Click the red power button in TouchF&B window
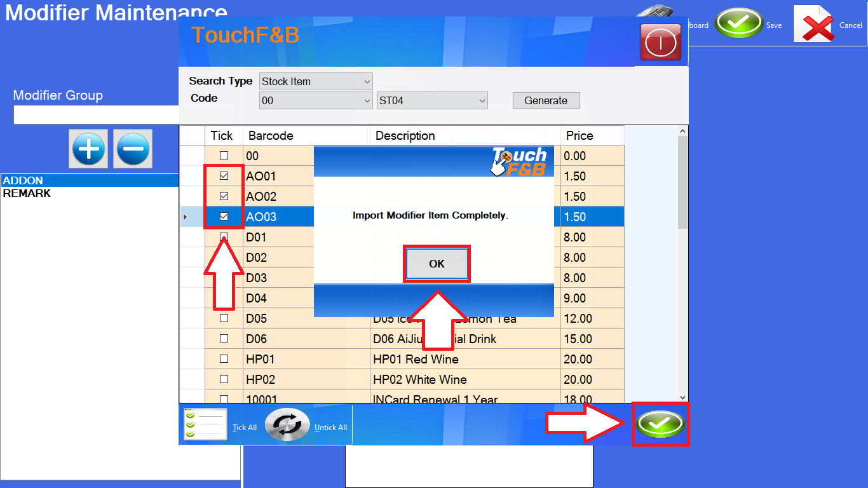The image size is (868, 488). click(x=660, y=43)
